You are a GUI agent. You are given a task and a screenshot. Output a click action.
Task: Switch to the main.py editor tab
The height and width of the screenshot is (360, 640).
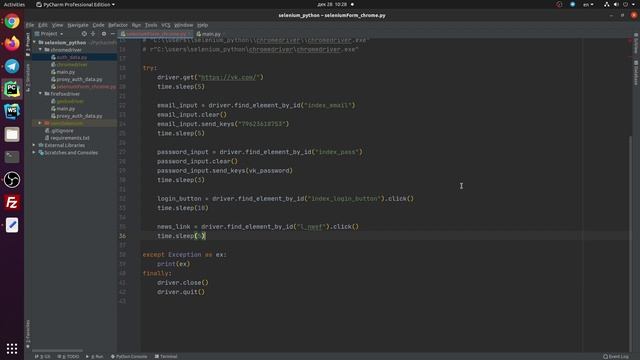pos(209,34)
